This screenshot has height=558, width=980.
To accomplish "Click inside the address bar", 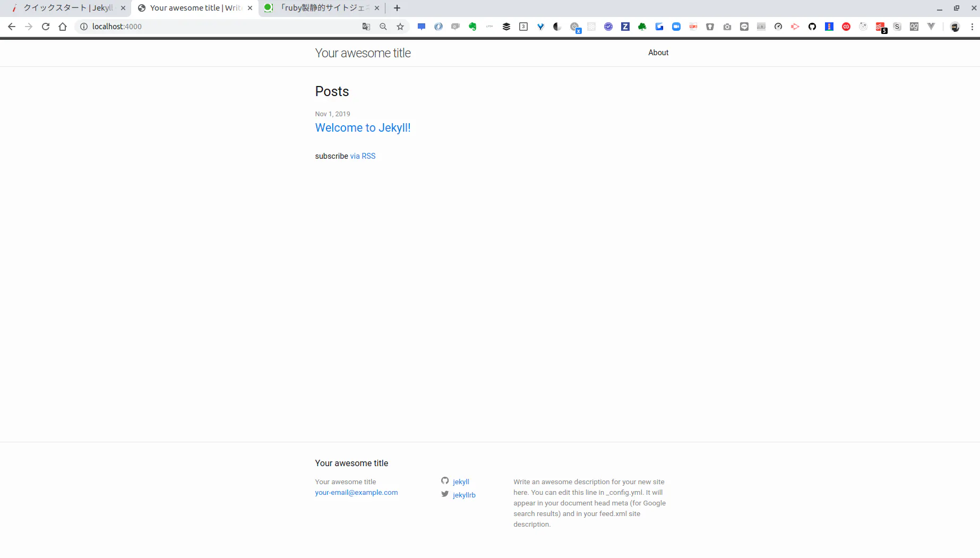I will [212, 26].
